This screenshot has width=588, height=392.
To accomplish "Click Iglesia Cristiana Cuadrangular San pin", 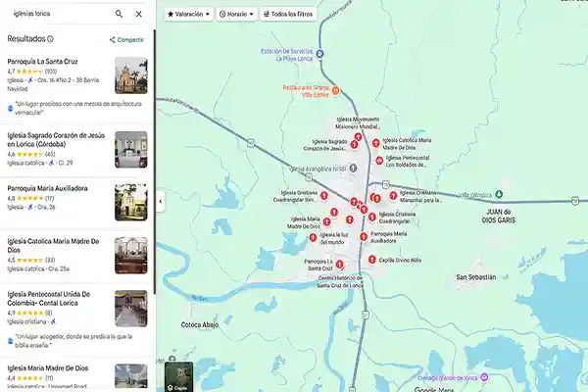I will tap(324, 195).
